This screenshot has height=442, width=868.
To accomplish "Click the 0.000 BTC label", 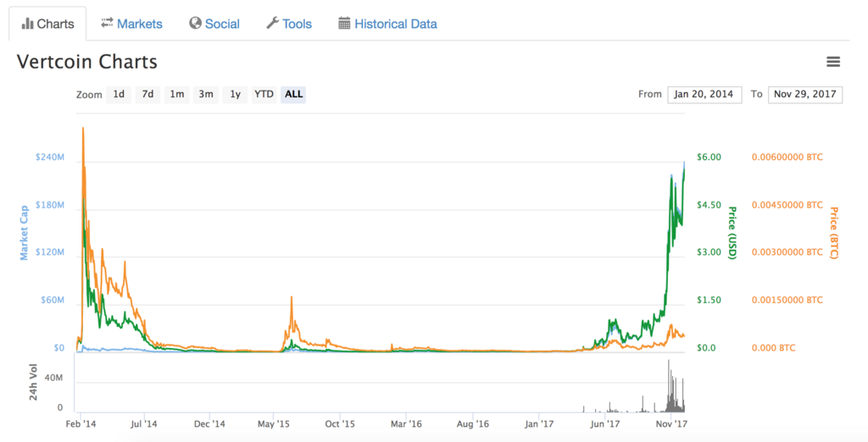I will pyautogui.click(x=773, y=348).
